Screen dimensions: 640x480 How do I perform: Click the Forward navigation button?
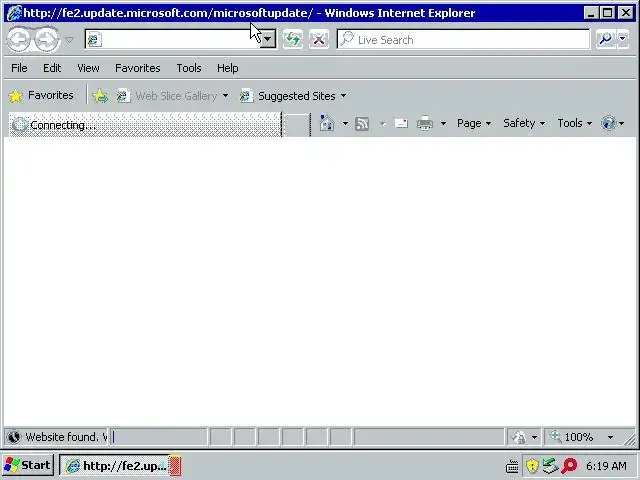(47, 40)
